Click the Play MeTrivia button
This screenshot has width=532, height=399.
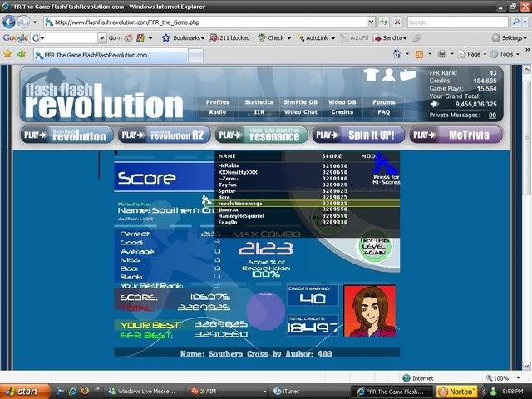pos(455,135)
